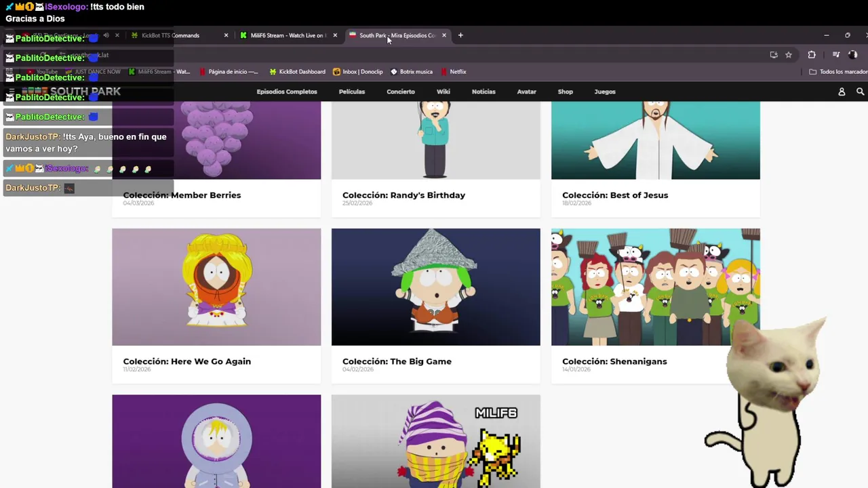Viewport: 868px width, 488px height.
Task: Open the Noticias menu item
Action: pos(484,91)
